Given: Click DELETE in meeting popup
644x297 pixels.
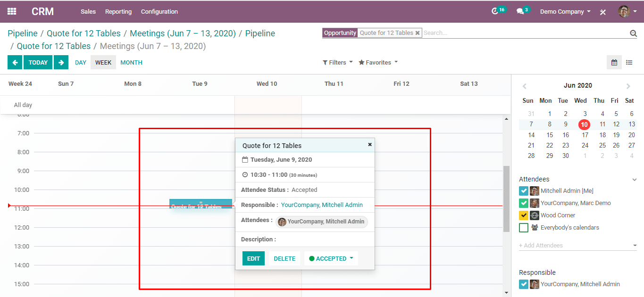Looking at the screenshot, I should 284,258.
